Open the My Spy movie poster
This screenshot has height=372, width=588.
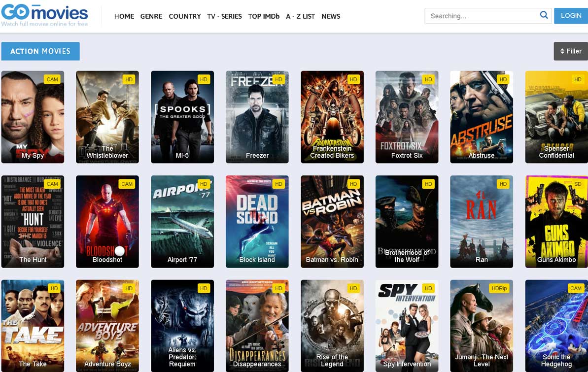33,117
